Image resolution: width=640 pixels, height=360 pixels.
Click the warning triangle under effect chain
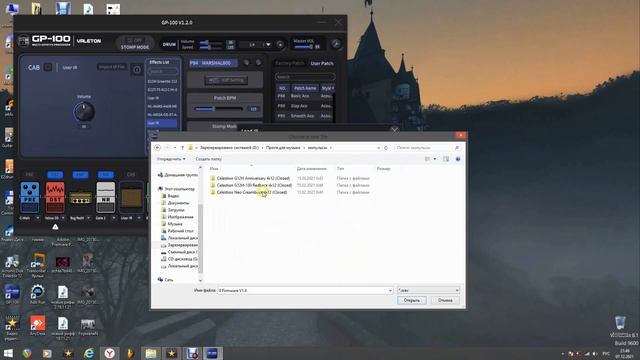55,227
